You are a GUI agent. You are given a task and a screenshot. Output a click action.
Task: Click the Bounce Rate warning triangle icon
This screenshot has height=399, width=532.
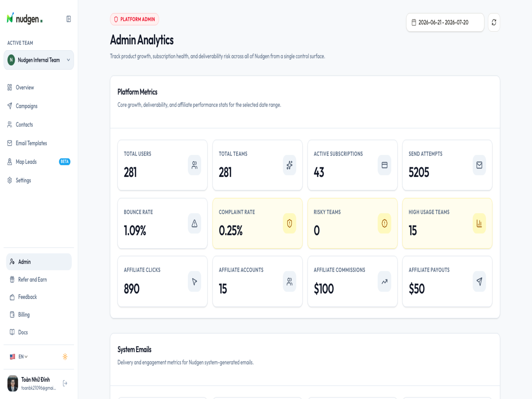[x=195, y=223]
